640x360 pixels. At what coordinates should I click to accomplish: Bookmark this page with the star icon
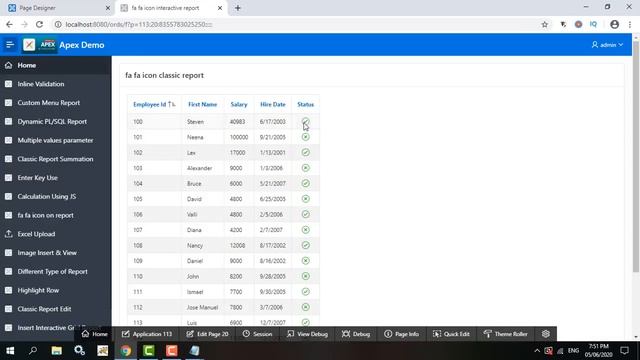pyautogui.click(x=544, y=24)
